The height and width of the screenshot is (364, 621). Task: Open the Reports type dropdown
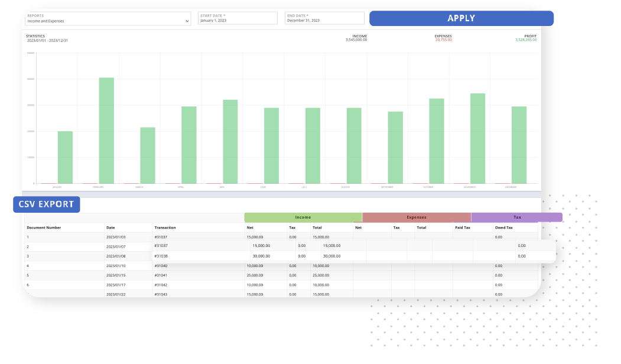pos(108,18)
